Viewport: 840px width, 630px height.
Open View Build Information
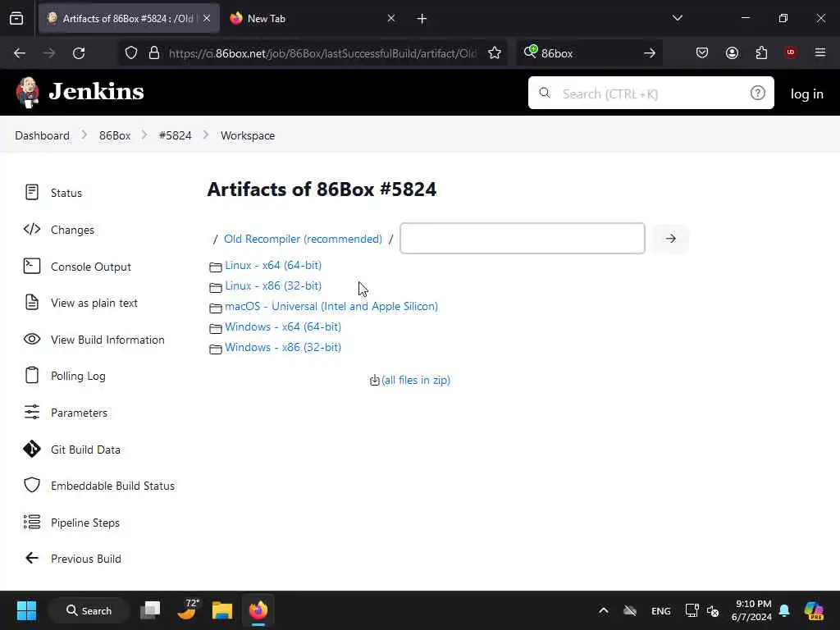click(x=94, y=340)
